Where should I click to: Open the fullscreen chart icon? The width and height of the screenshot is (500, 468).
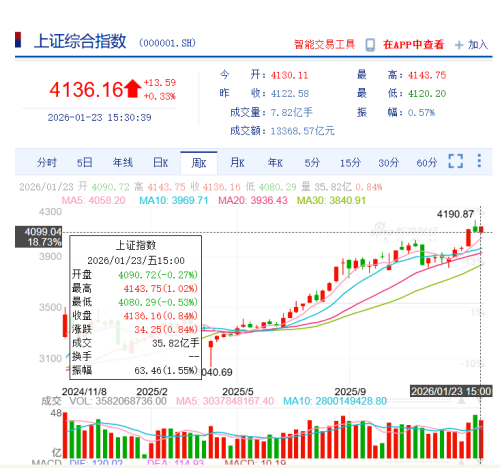[455, 161]
